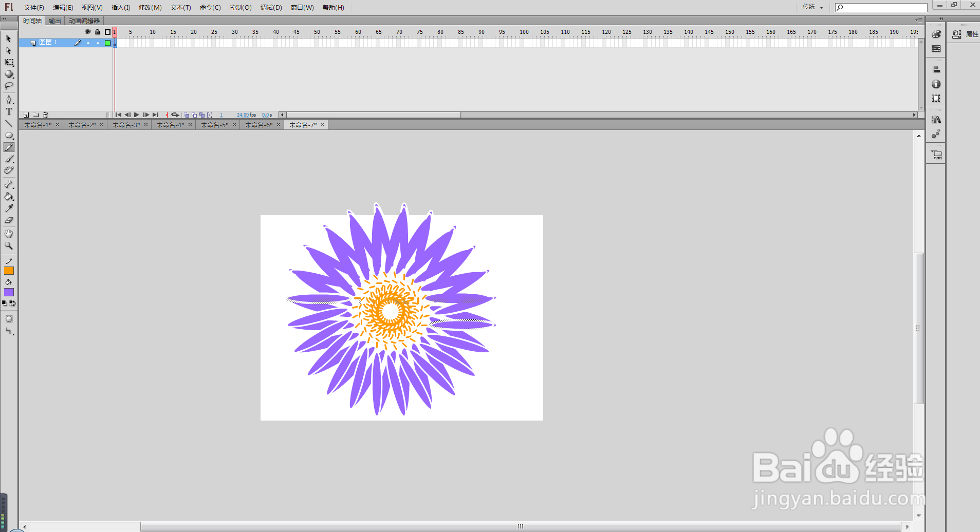Enable onion skin mode

click(186, 115)
